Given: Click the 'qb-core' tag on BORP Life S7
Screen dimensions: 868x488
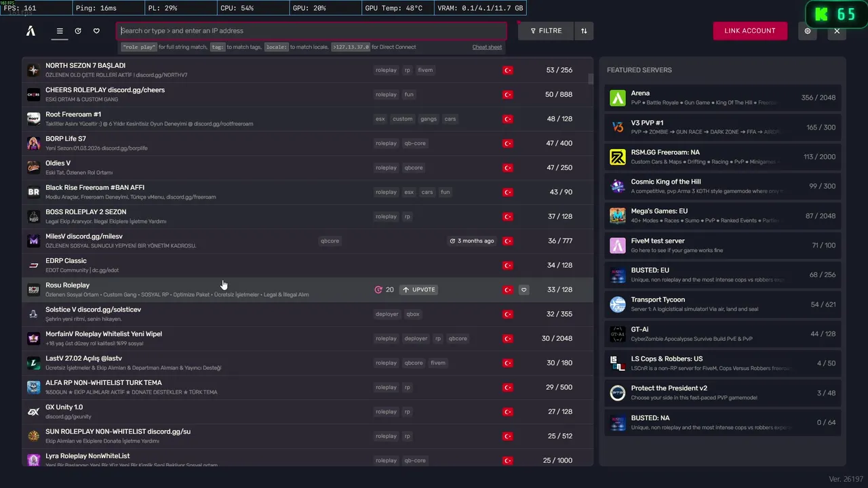Looking at the screenshot, I should coord(414,143).
